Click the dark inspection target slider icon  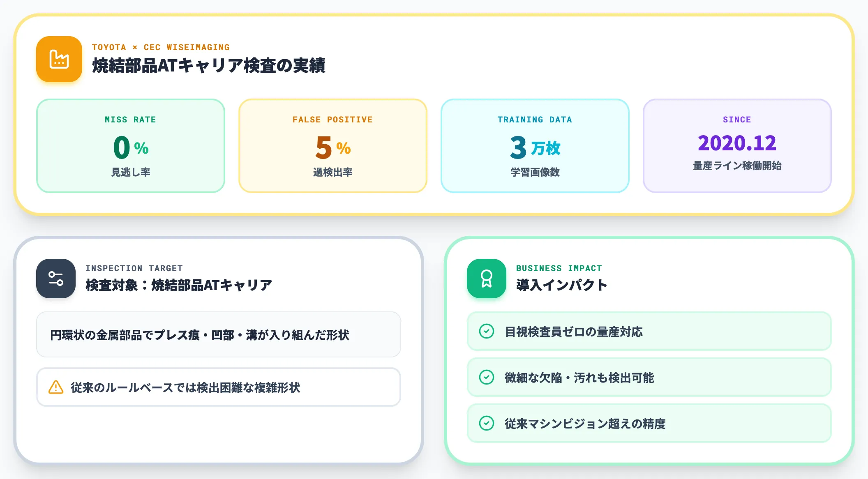coord(56,279)
